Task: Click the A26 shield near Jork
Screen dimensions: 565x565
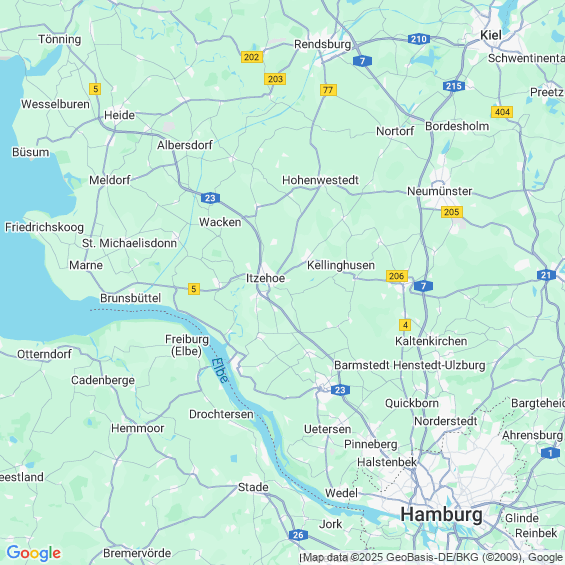Action: coord(298,535)
